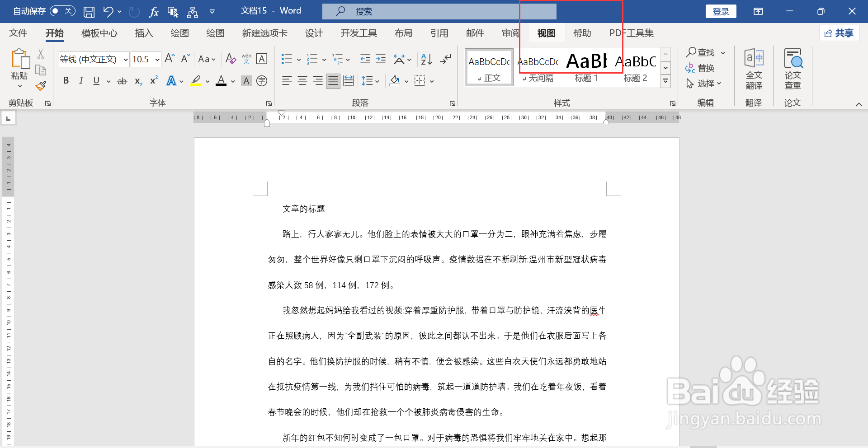Click the Center alignment icon
This screenshot has height=448, width=868.
point(302,81)
